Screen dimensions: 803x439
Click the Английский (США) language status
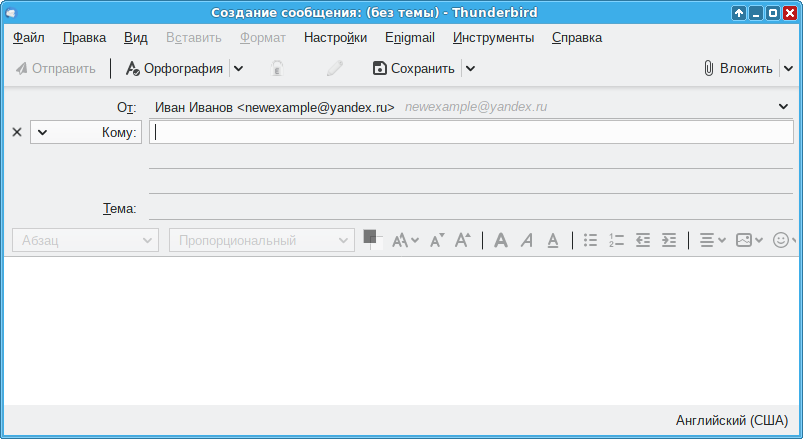(x=732, y=421)
